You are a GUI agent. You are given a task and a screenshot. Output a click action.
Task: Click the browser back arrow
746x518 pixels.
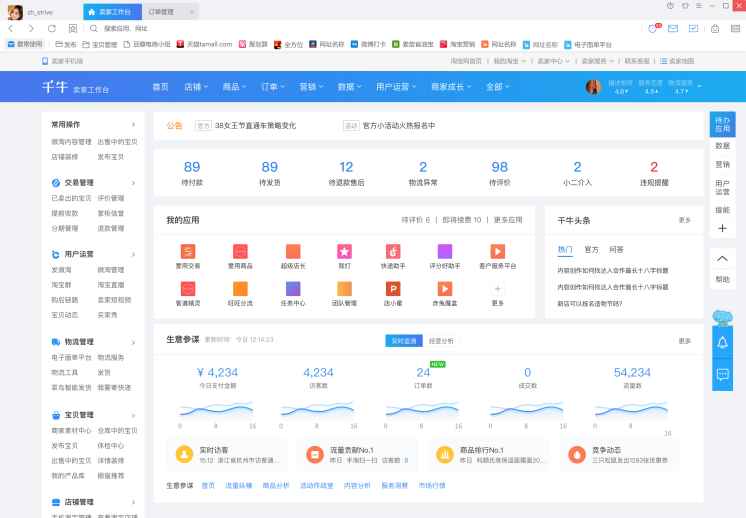point(11,29)
